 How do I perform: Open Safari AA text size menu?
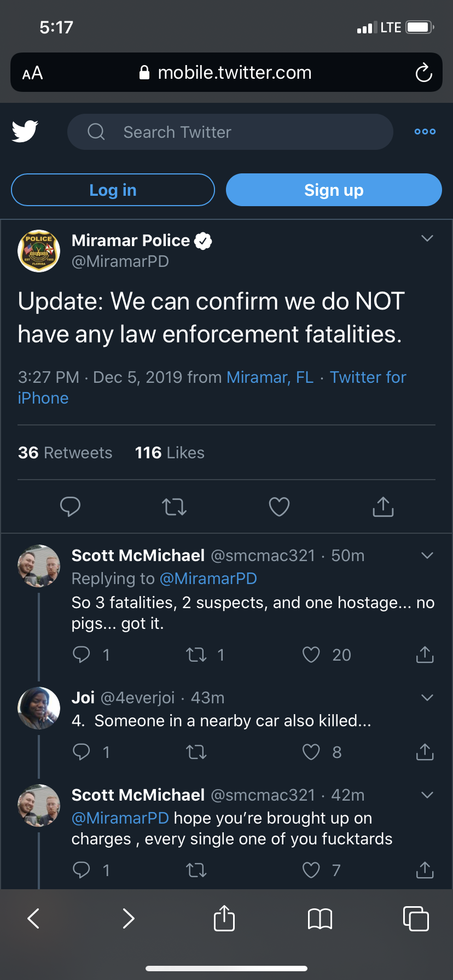pos(33,73)
